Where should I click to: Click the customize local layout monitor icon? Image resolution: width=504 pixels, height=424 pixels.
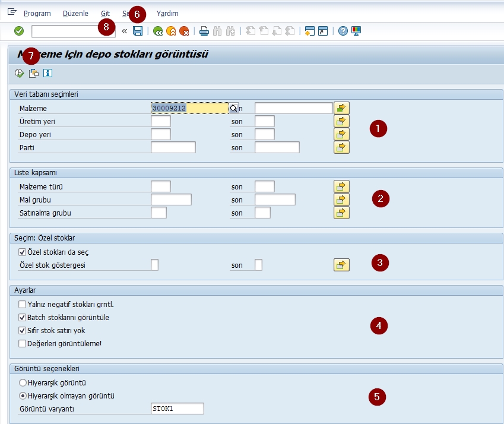tap(356, 31)
